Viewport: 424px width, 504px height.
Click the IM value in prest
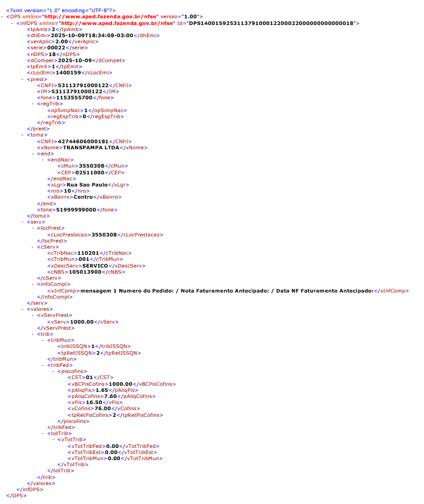(77, 91)
